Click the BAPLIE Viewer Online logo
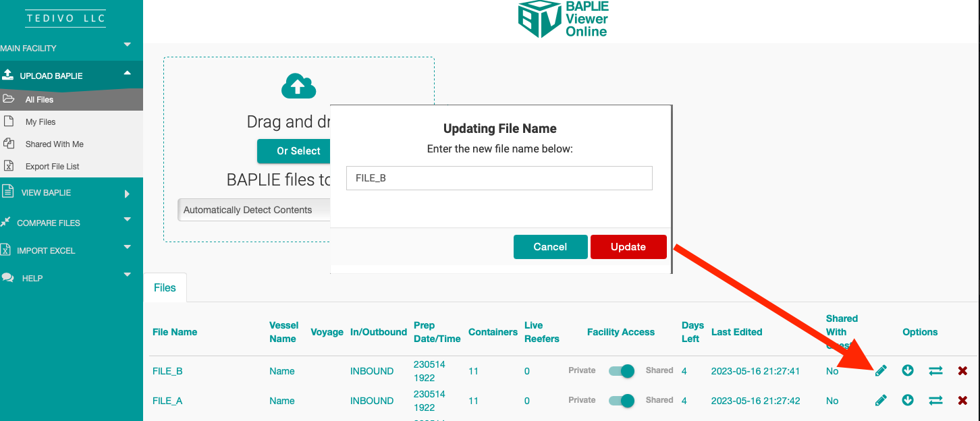The image size is (980, 421). 563,19
